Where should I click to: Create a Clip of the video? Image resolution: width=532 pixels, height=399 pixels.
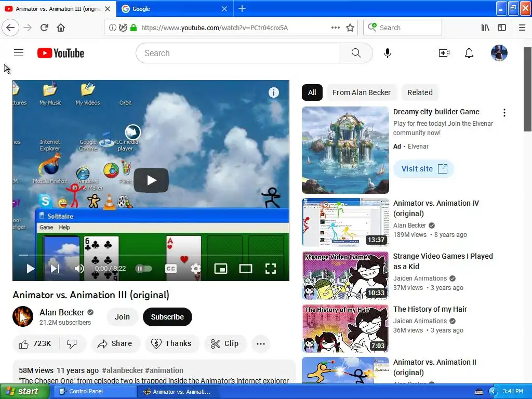pos(224,344)
